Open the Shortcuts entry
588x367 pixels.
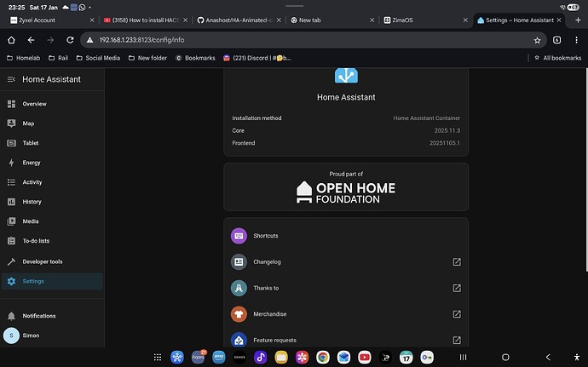coord(346,236)
